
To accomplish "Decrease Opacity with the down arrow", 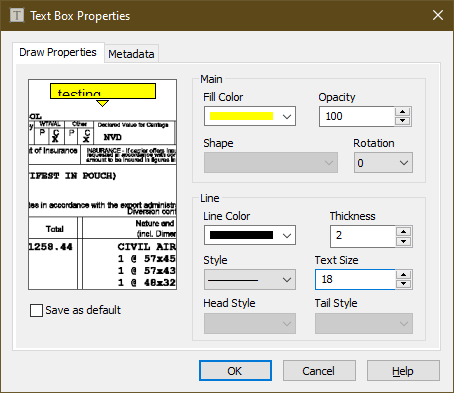I will [x=403, y=121].
